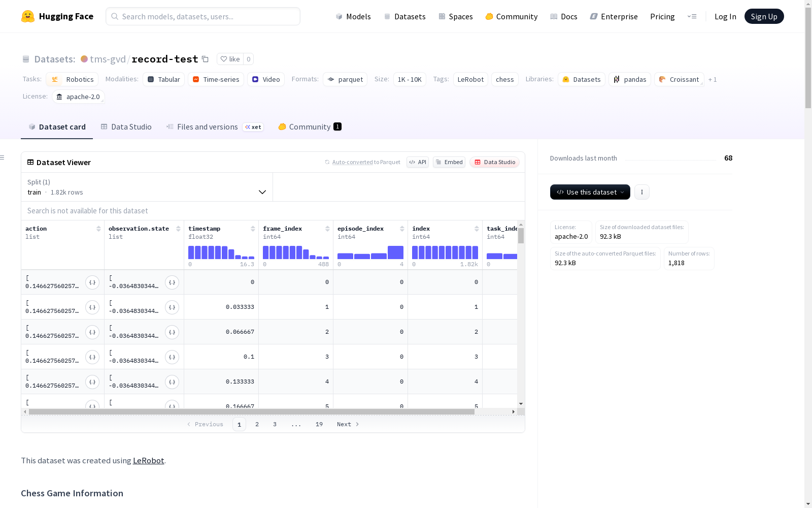Click the Log In link
The height and width of the screenshot is (508, 812).
pyautogui.click(x=725, y=16)
